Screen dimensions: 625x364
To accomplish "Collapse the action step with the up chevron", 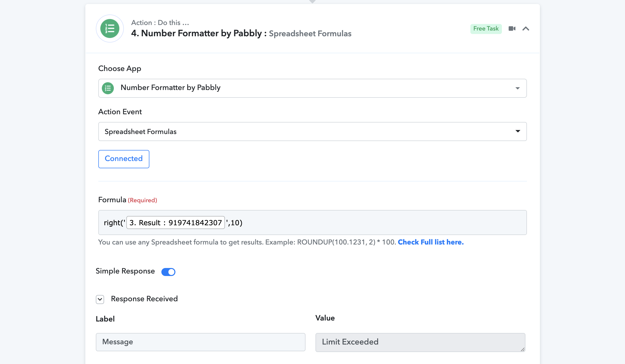I will click(x=526, y=28).
